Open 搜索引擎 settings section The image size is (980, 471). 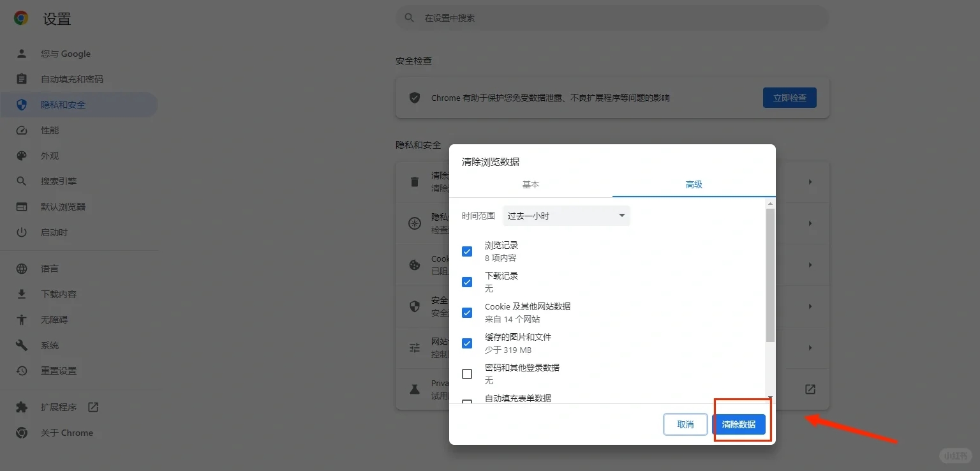coord(79,181)
